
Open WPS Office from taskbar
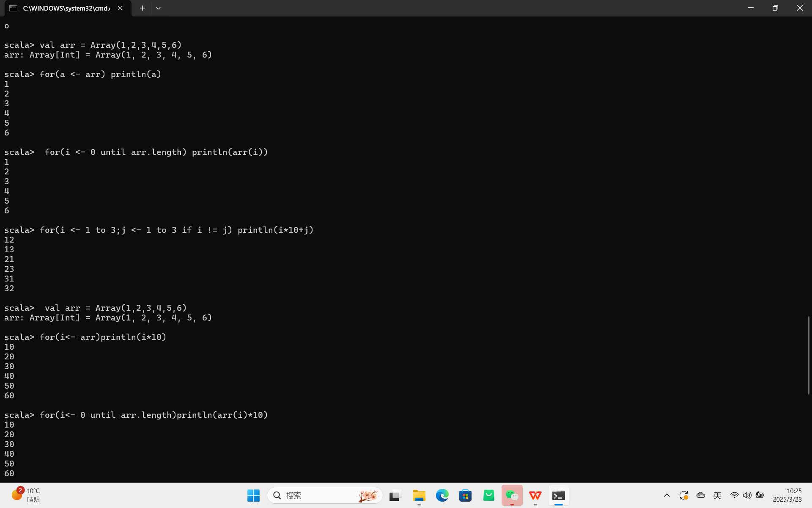pos(535,495)
